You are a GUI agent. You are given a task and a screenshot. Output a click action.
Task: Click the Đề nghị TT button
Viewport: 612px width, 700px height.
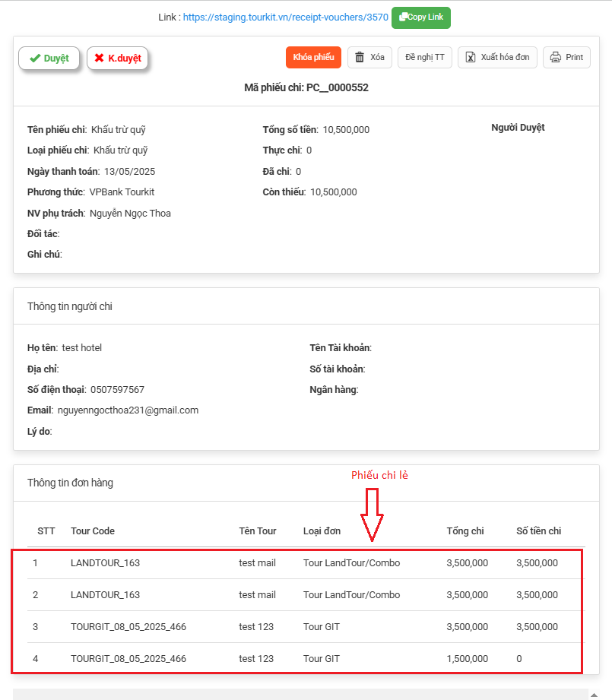click(425, 57)
